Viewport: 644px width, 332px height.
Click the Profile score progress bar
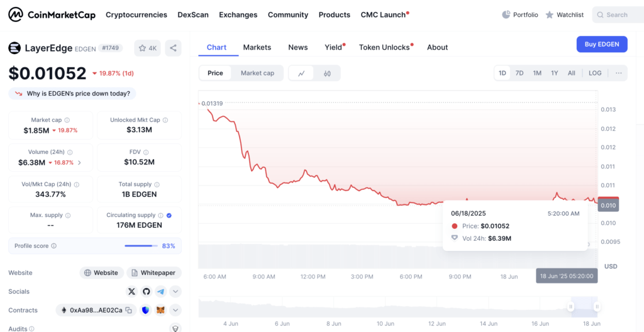click(142, 246)
